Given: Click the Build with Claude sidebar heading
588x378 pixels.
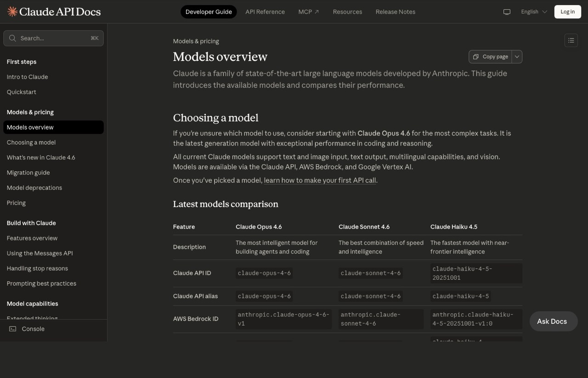Looking at the screenshot, I should coord(31,223).
